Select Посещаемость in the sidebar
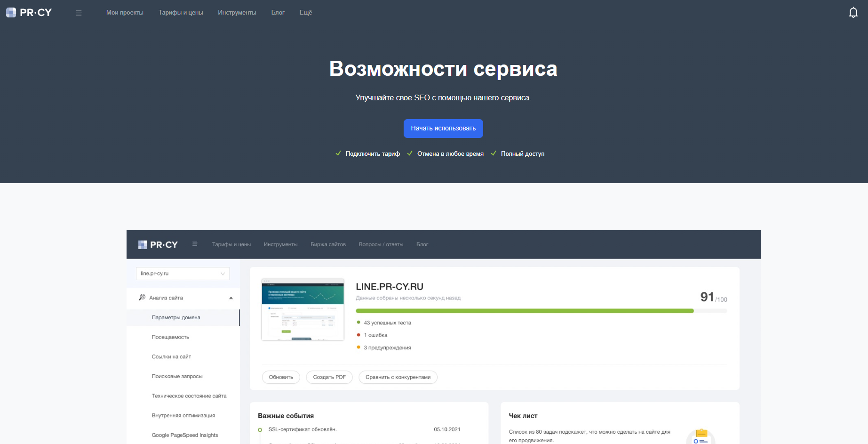This screenshot has height=444, width=868. (x=170, y=337)
